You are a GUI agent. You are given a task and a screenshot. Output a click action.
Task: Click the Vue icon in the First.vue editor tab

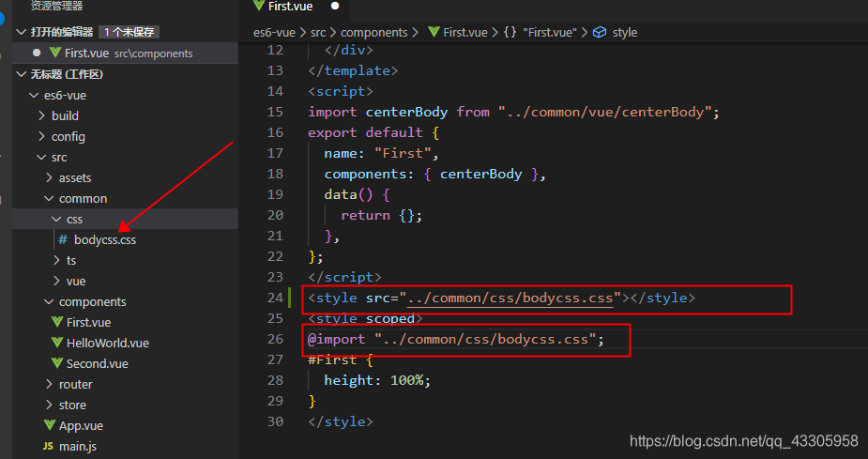point(258,6)
